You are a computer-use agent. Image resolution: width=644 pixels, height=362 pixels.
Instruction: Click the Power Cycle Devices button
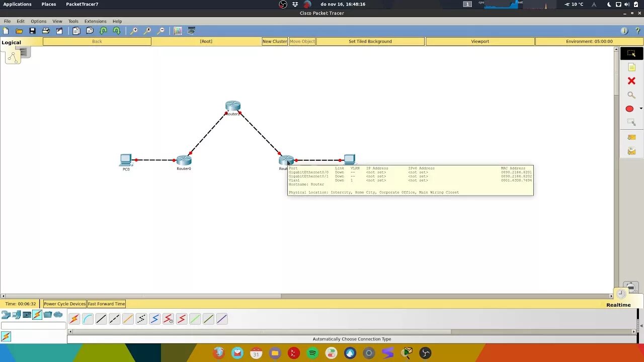click(64, 304)
